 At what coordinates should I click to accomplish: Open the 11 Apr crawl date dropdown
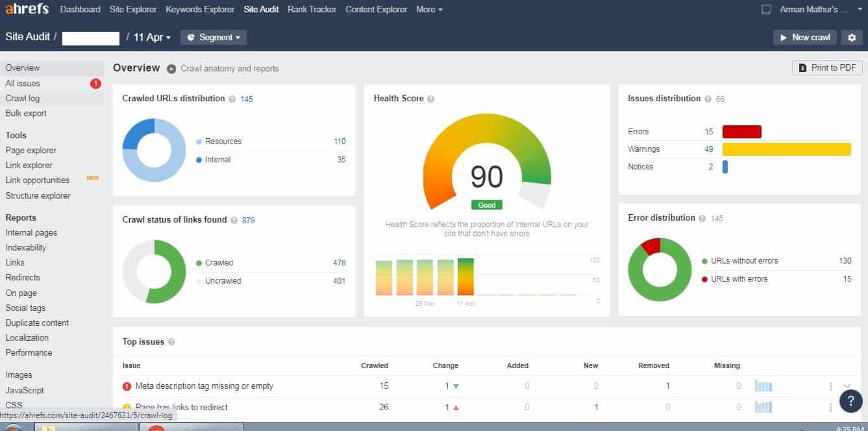pyautogui.click(x=153, y=38)
